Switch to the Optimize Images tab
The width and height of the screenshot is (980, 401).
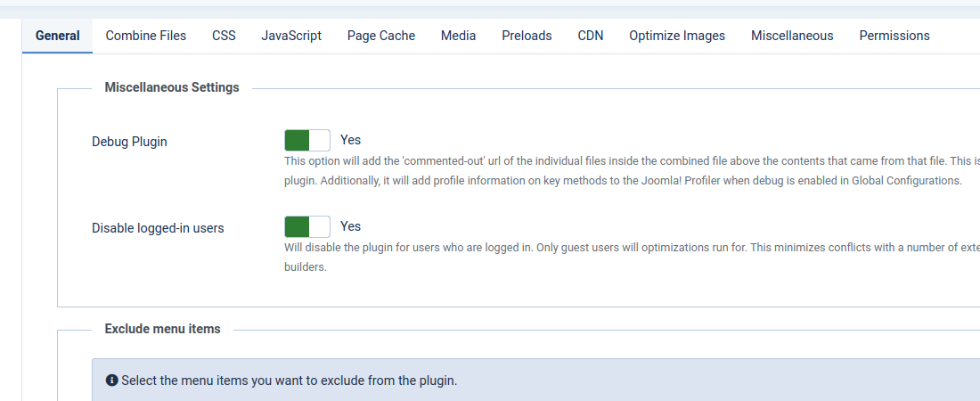pyautogui.click(x=677, y=36)
